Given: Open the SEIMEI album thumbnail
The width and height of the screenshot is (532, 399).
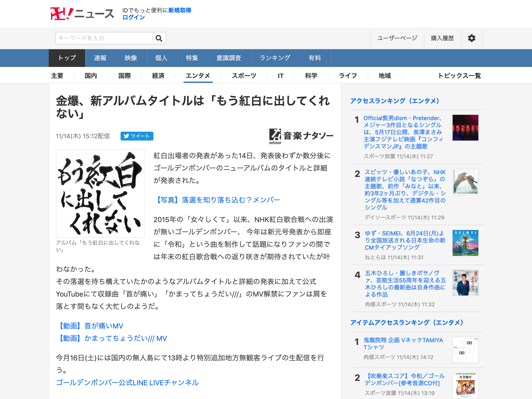Looking at the screenshot, I should pyautogui.click(x=465, y=243).
